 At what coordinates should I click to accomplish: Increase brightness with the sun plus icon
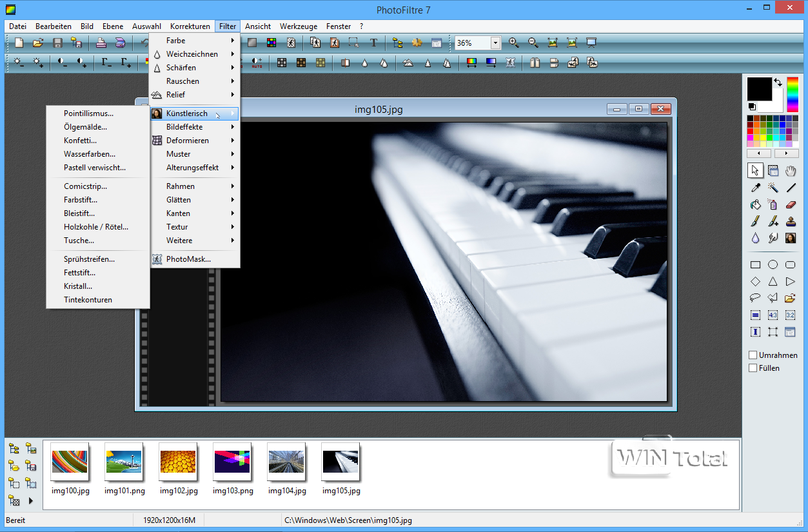point(38,63)
